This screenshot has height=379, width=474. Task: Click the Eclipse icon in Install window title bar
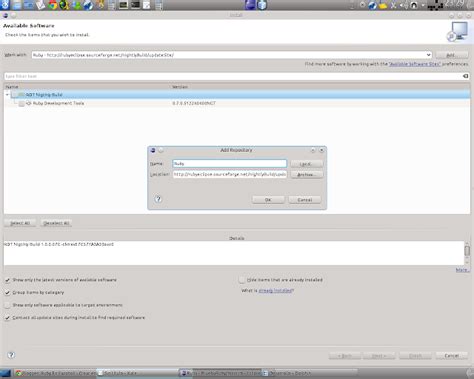pyautogui.click(x=5, y=15)
